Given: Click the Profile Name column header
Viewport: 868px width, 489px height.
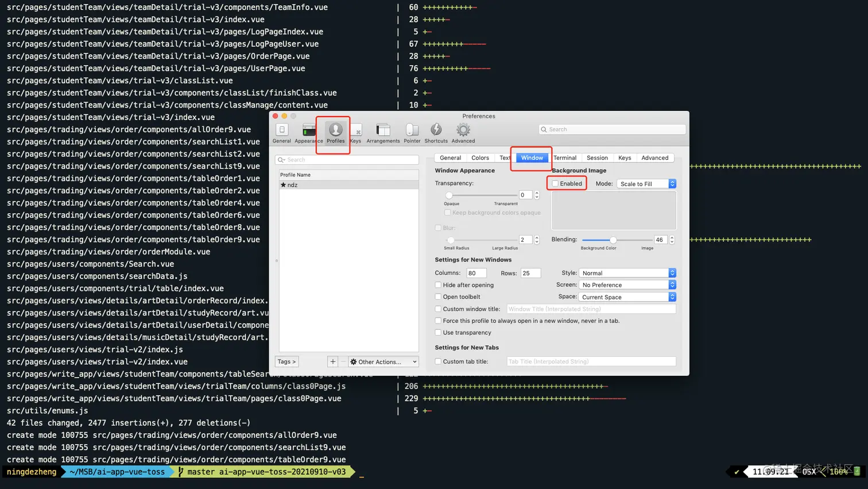Looking at the screenshot, I should (349, 175).
